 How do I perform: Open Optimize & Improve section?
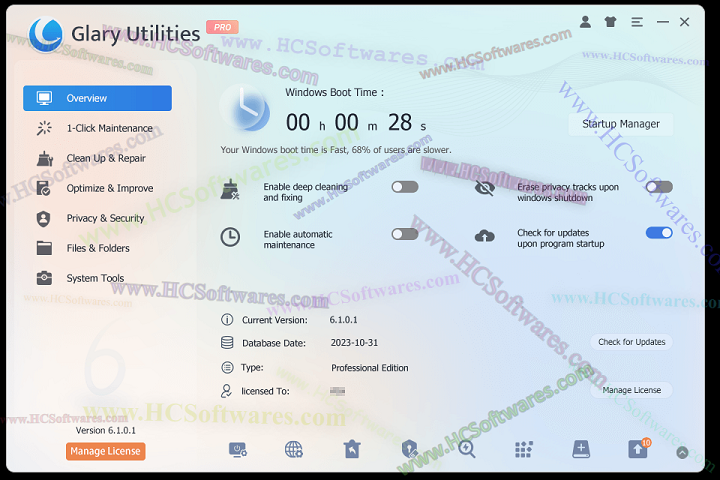[x=96, y=188]
